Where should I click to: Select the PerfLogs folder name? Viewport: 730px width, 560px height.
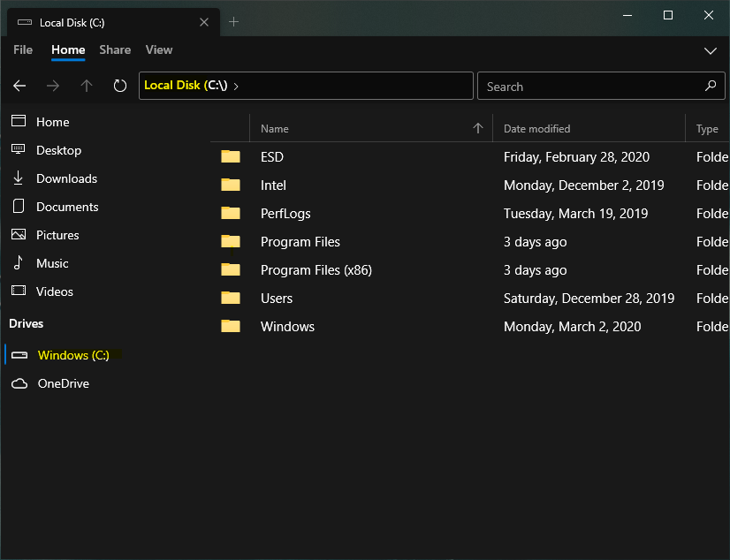[x=285, y=214]
